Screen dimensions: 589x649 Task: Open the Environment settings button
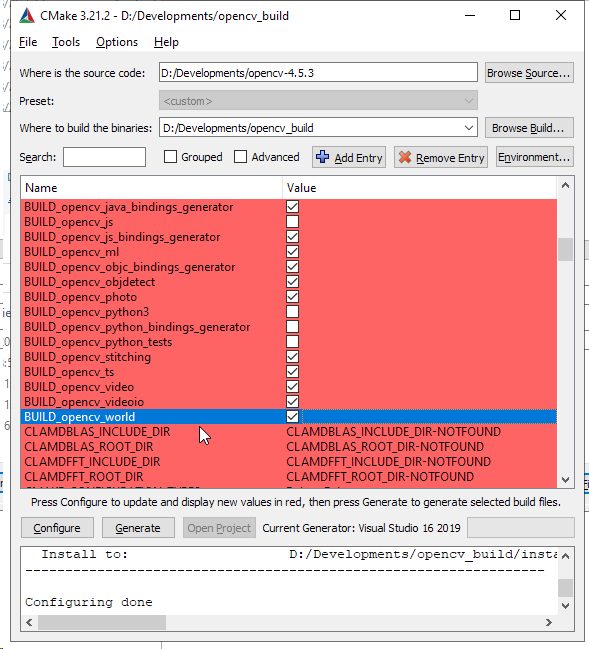[534, 157]
